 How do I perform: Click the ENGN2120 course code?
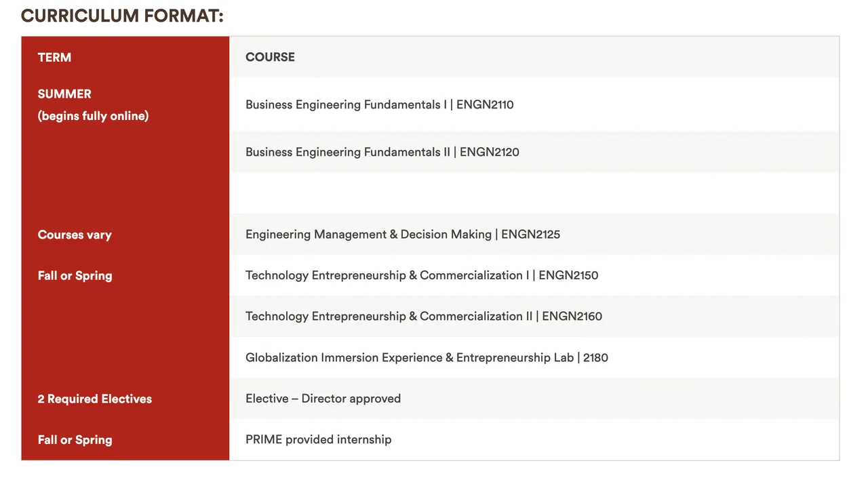489,153
